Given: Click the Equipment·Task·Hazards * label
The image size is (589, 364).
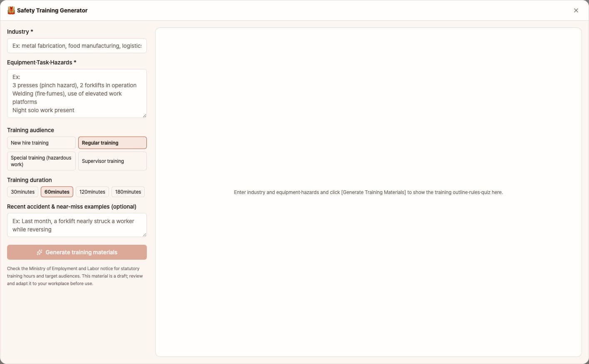Looking at the screenshot, I should [42, 62].
